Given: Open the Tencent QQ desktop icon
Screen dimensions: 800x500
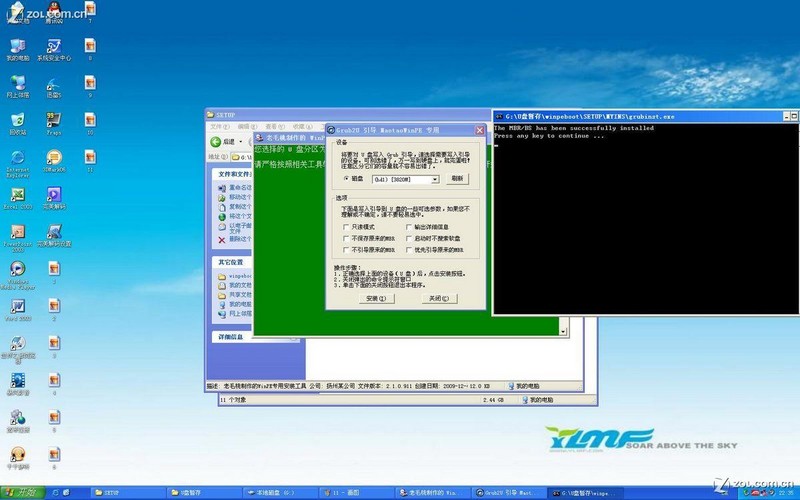Looking at the screenshot, I should pos(54,12).
